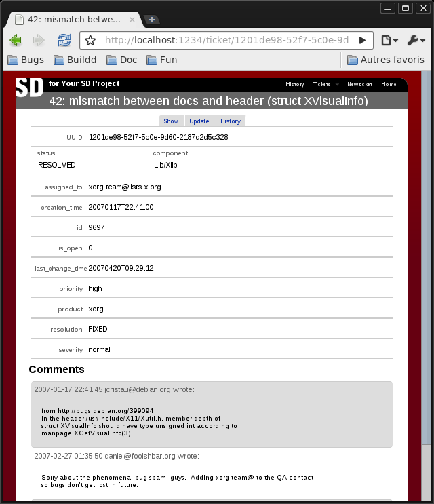
Task: Click the resolution value FIXED
Action: [98, 329]
